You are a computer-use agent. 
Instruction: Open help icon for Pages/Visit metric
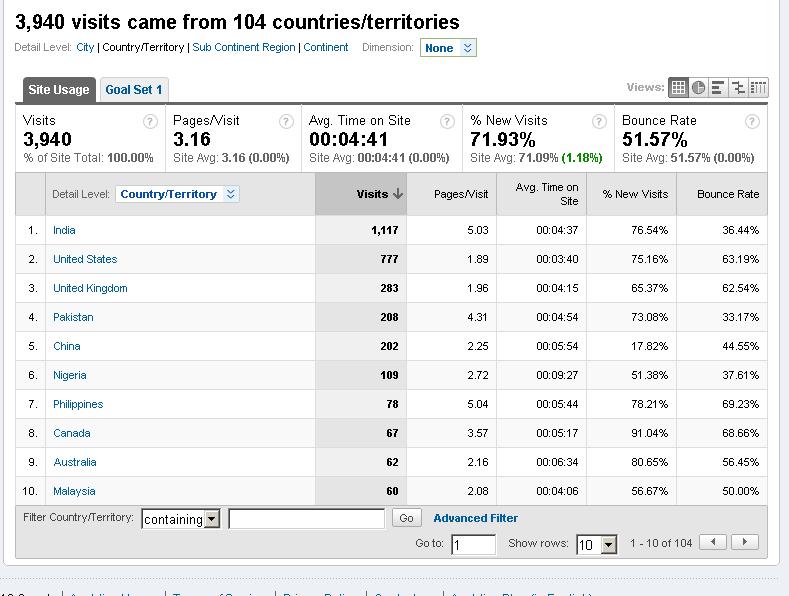[x=286, y=121]
